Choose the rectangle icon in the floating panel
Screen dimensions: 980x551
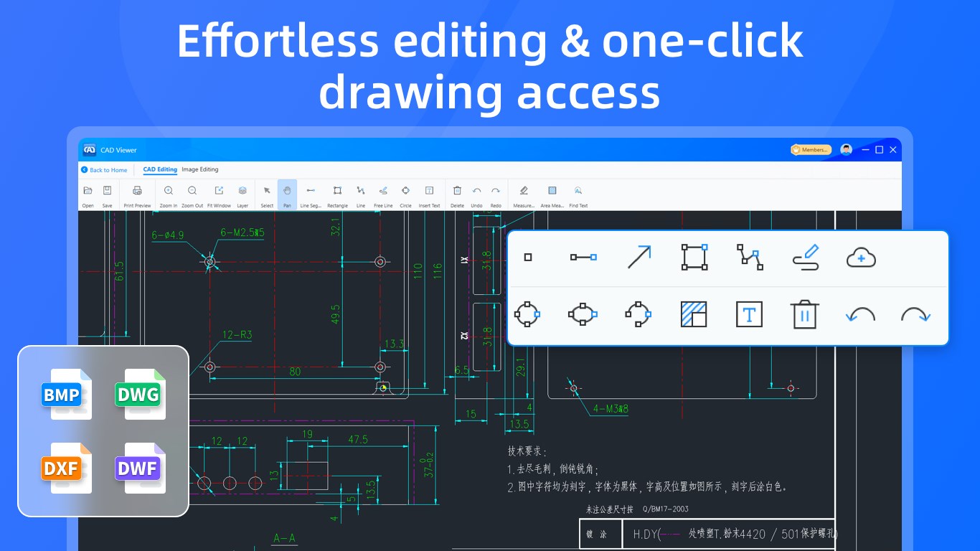[694, 257]
